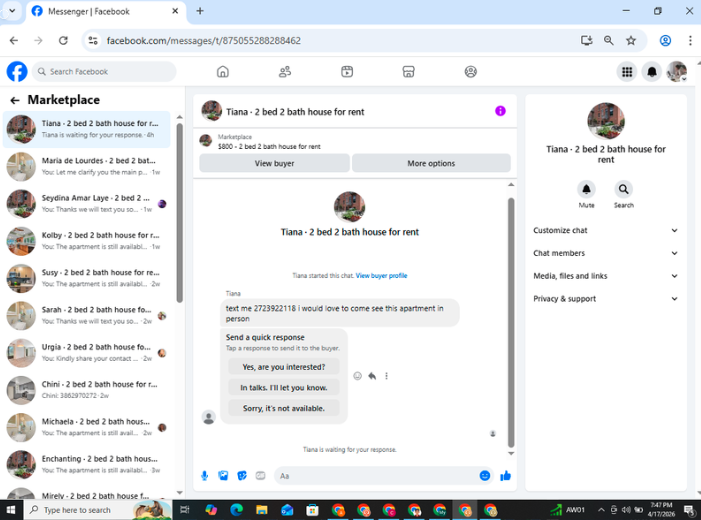The width and height of the screenshot is (701, 520).
Task: Search in conversation magnifier icon
Action: coord(623,190)
